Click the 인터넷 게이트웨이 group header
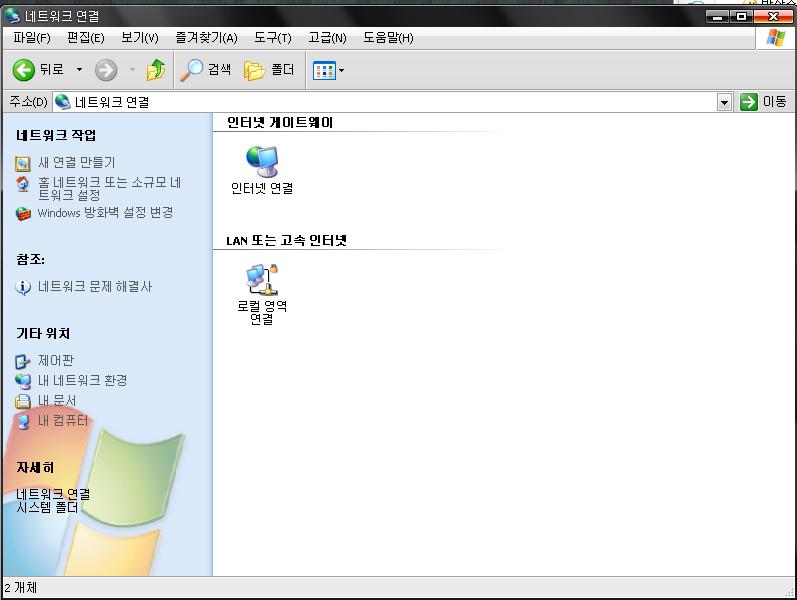The width and height of the screenshot is (797, 600). point(280,123)
